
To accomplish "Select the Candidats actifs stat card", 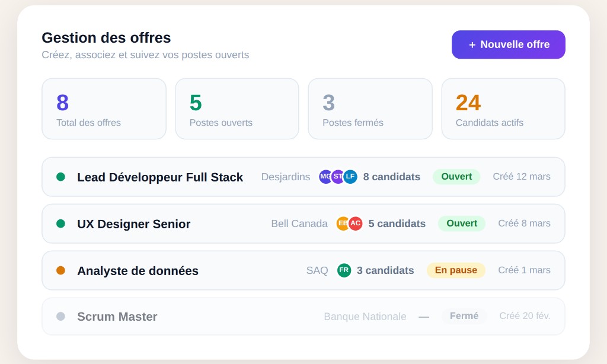I will tap(503, 108).
